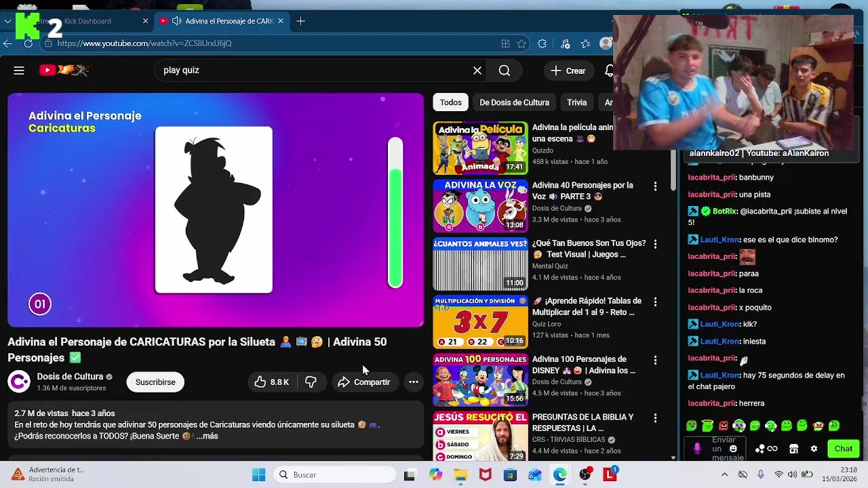The height and width of the screenshot is (488, 868).
Task: Clear the 'play quiz' search text
Action: [x=477, y=70]
